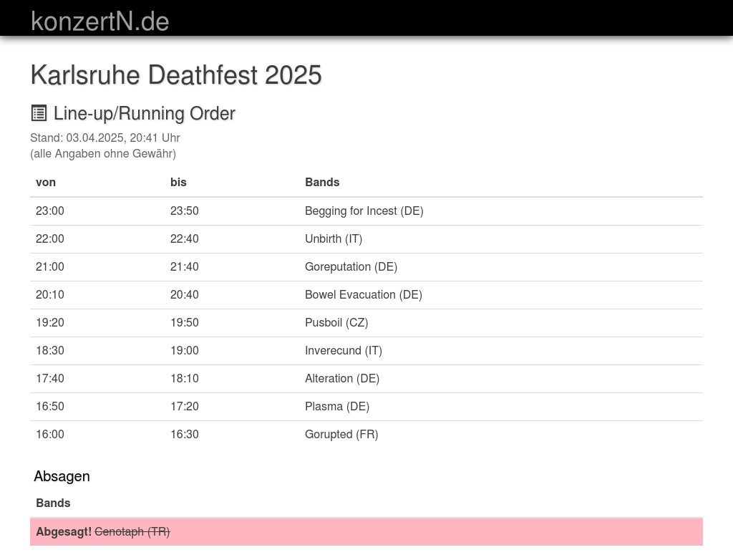Click the konzertN.de site logo
Viewport: 733px width, 560px height.
(99, 21)
